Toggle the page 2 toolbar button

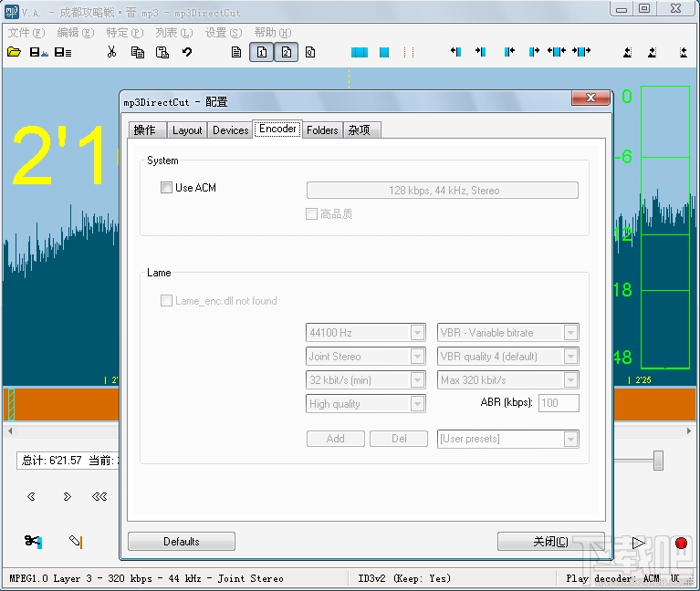point(287,52)
